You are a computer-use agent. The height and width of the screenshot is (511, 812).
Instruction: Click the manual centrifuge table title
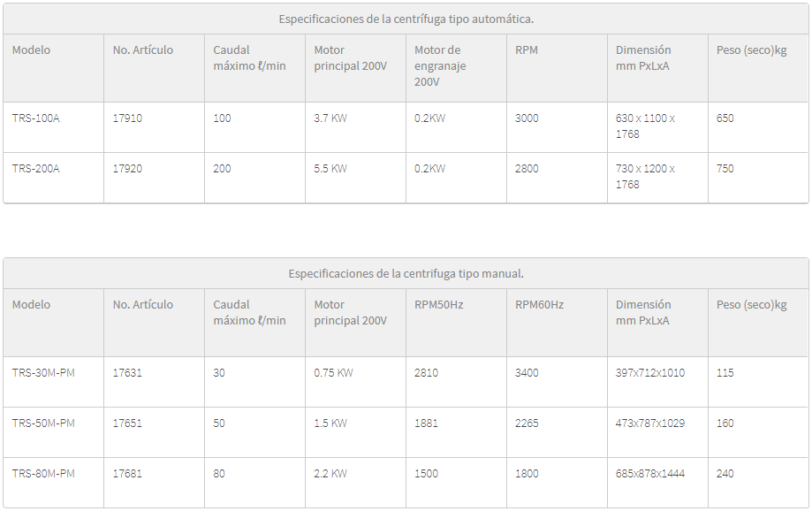coord(406,274)
